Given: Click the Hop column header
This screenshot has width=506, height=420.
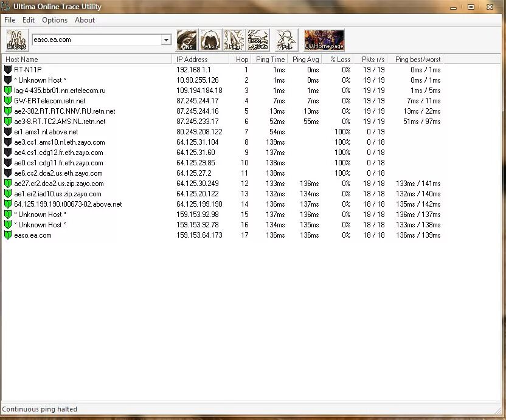Looking at the screenshot, I should coord(240,60).
